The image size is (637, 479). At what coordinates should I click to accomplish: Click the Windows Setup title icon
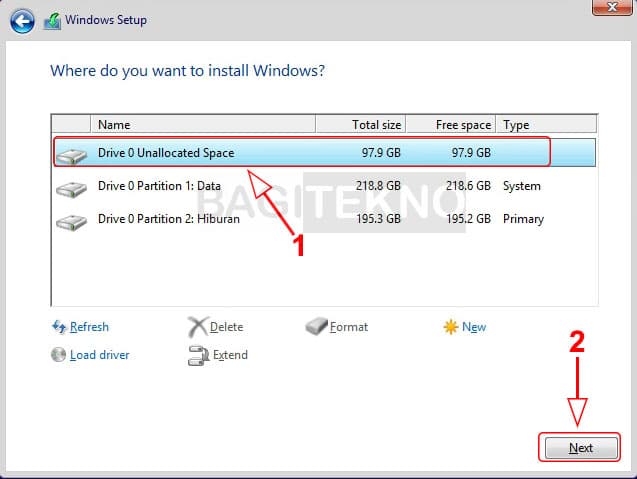[52, 21]
